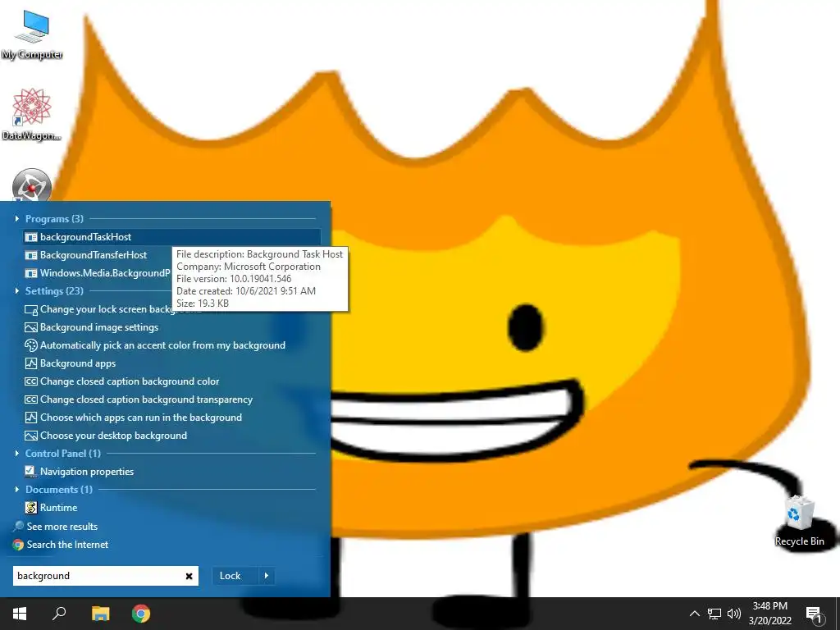Clear search text with the X icon
840x630 pixels.
click(189, 576)
